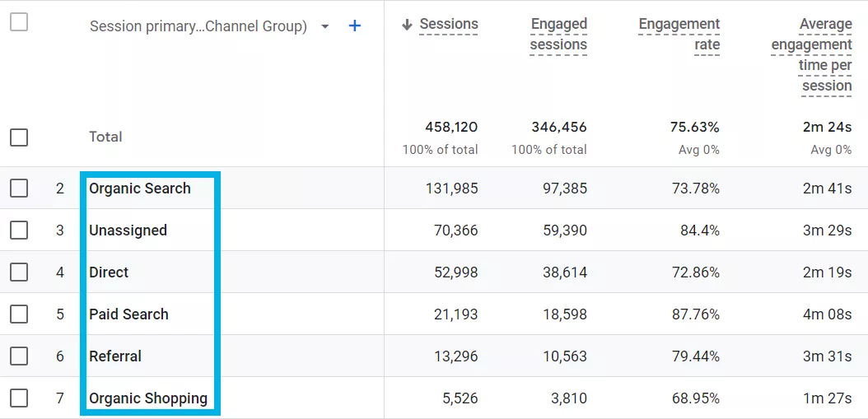This screenshot has width=868, height=419.
Task: Click the Sessions sort descending arrow
Action: pos(408,25)
